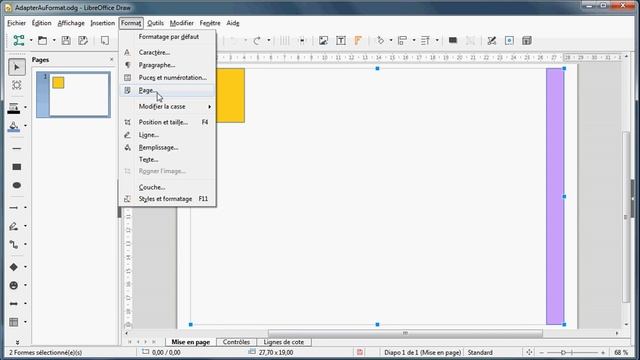Click the Save As icon
Screen dimensions: 640x360
(83, 40)
